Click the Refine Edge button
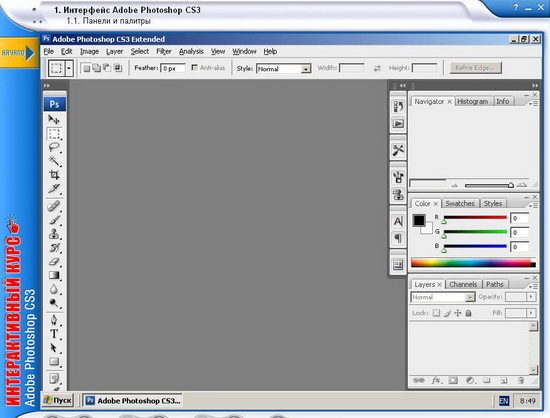The width and height of the screenshot is (550, 418). 476,68
